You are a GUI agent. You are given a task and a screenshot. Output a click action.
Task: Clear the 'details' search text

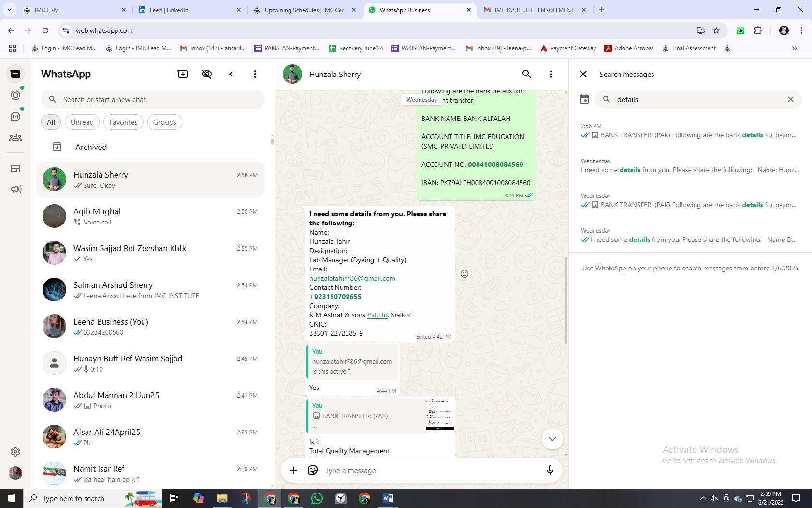click(x=791, y=99)
